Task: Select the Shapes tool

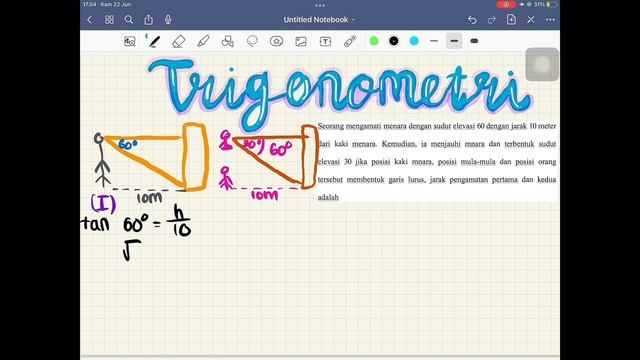Action: [x=227, y=41]
